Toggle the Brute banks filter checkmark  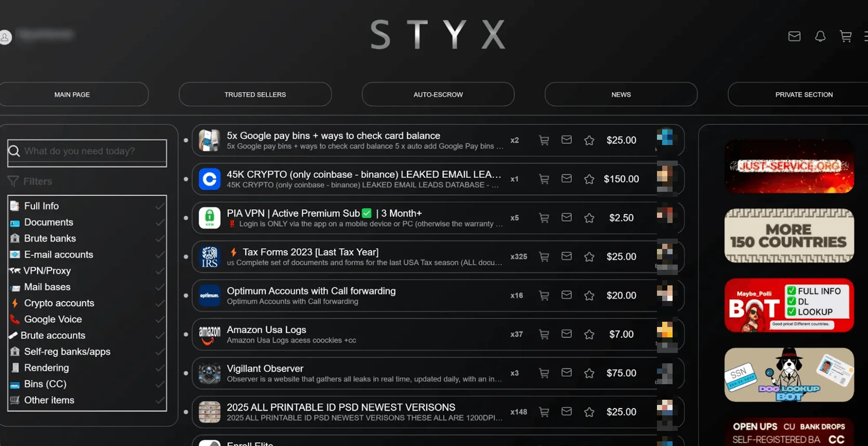click(160, 239)
